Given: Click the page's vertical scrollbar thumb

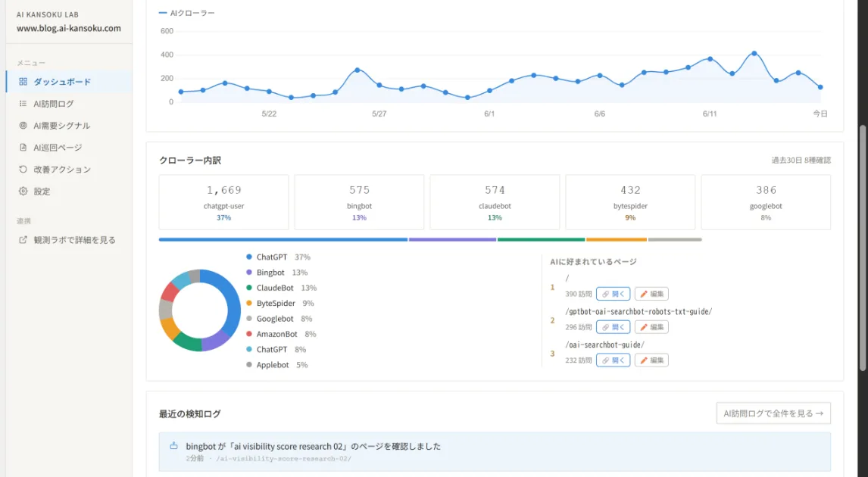Looking at the screenshot, I should (862, 248).
